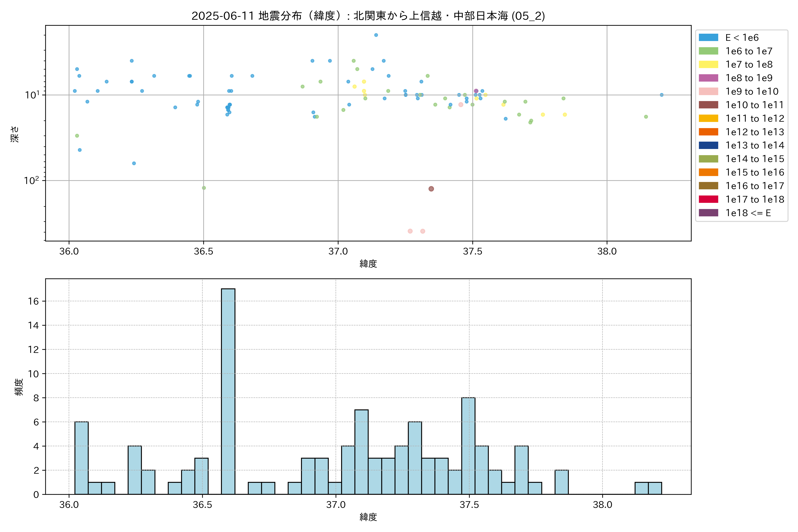Viewport: 798px width, 532px height.
Task: Click the 頻度 y-axis label of histogram
Action: 19,387
